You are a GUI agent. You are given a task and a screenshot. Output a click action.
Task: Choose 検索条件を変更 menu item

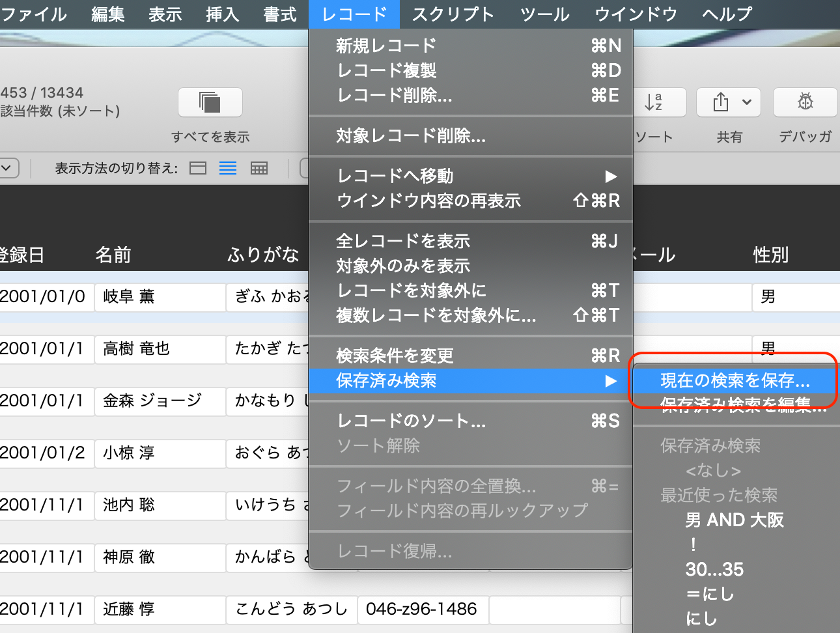tap(471, 356)
